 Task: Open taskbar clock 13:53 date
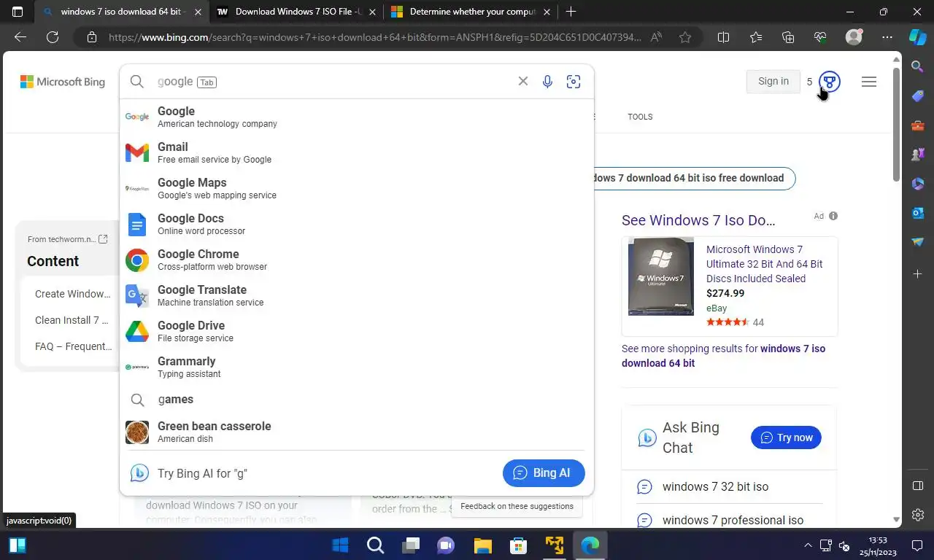pyautogui.click(x=878, y=545)
